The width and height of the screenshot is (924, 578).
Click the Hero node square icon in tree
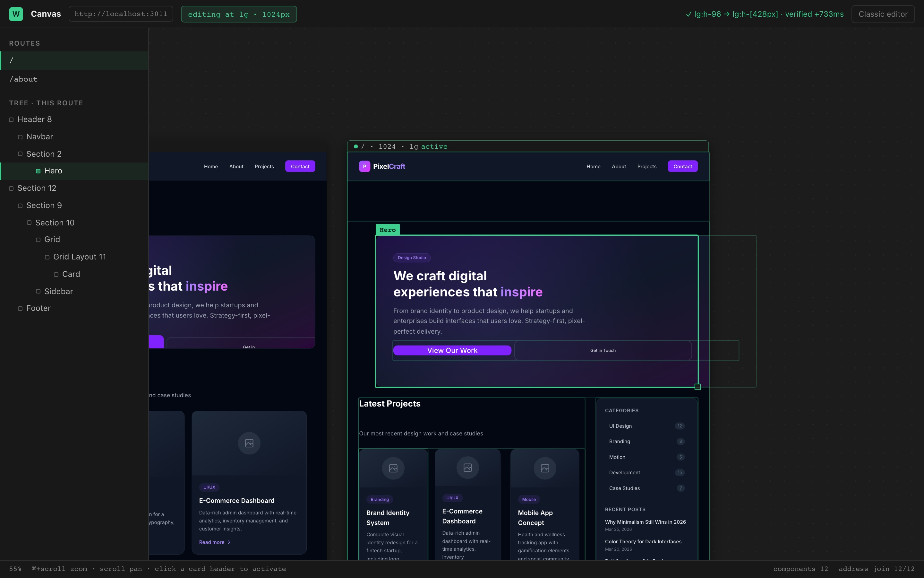[38, 171]
